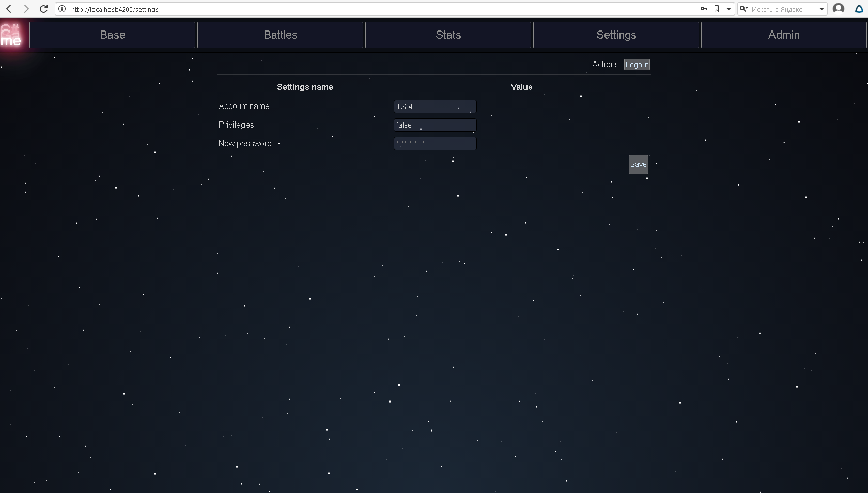Click the glowing game logo

click(x=11, y=35)
